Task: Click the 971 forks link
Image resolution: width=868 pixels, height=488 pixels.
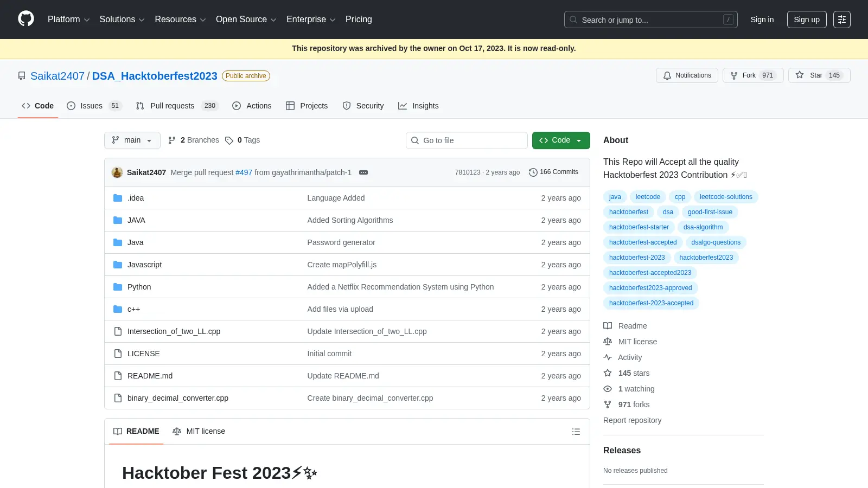Action: click(x=627, y=404)
